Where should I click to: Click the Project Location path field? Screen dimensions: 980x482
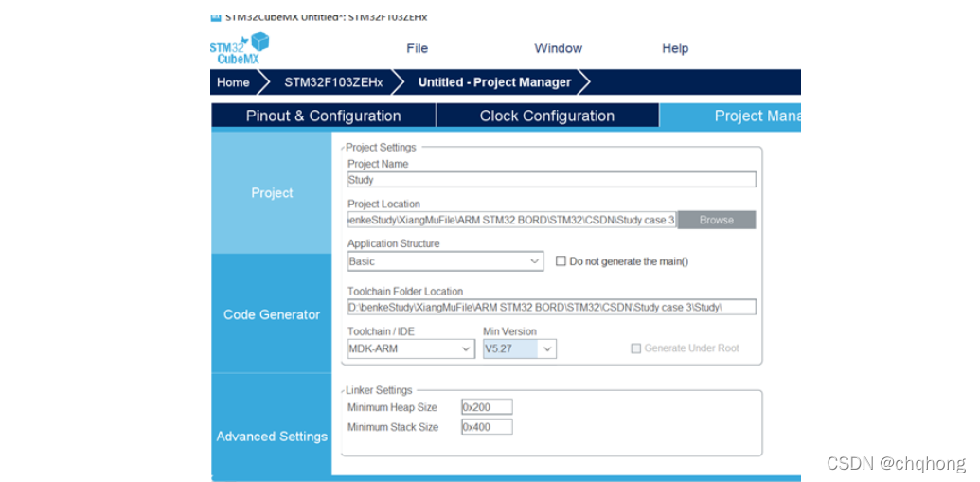512,220
